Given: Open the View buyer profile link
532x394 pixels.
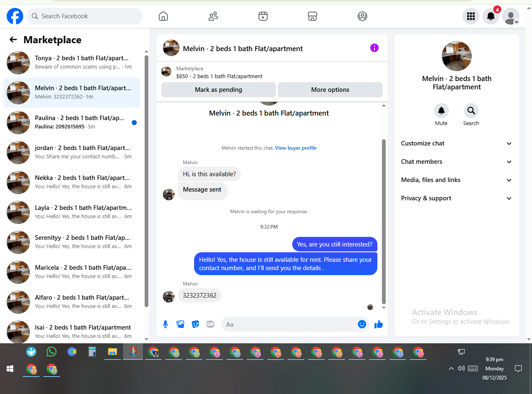Looking at the screenshot, I should click(x=296, y=148).
